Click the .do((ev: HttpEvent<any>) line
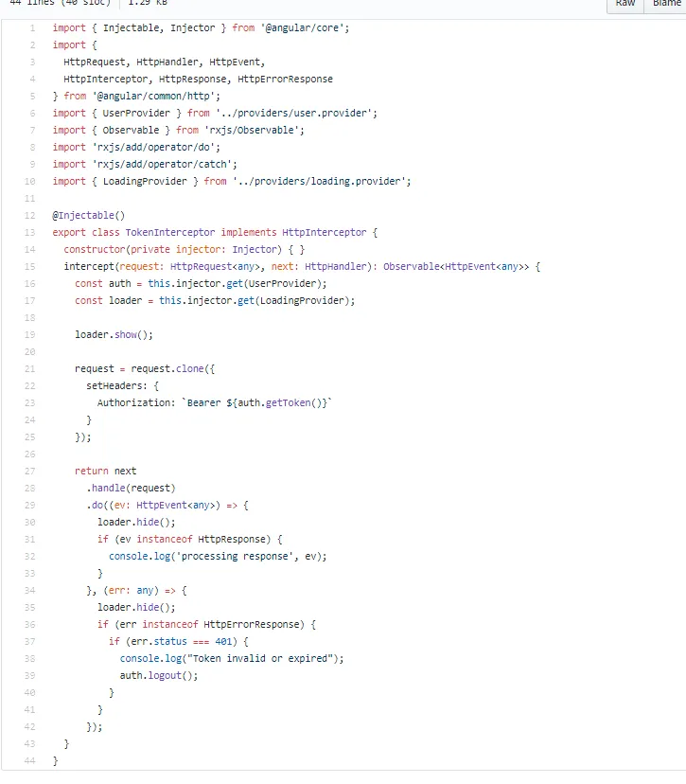This screenshot has width=686, height=784. [167, 505]
